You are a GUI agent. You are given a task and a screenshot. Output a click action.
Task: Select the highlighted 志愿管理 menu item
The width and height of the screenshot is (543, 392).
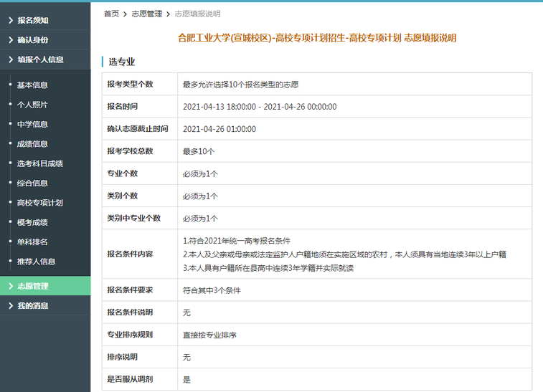tap(33, 287)
